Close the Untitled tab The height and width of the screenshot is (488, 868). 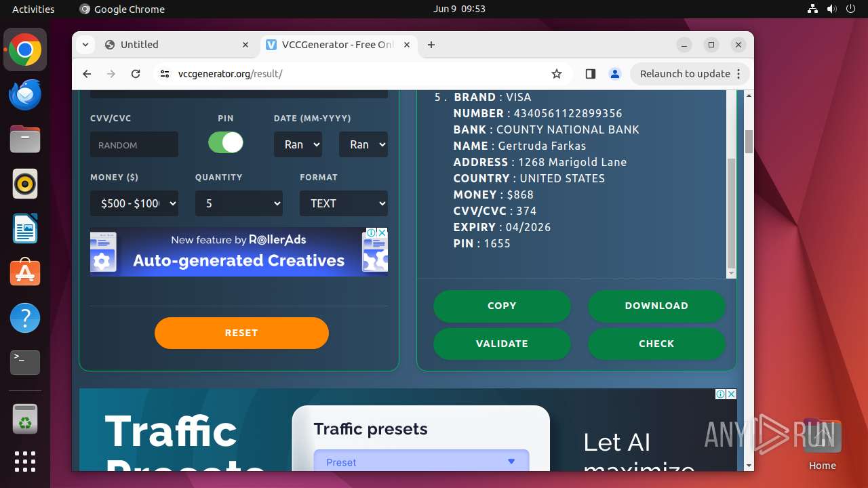(x=245, y=45)
